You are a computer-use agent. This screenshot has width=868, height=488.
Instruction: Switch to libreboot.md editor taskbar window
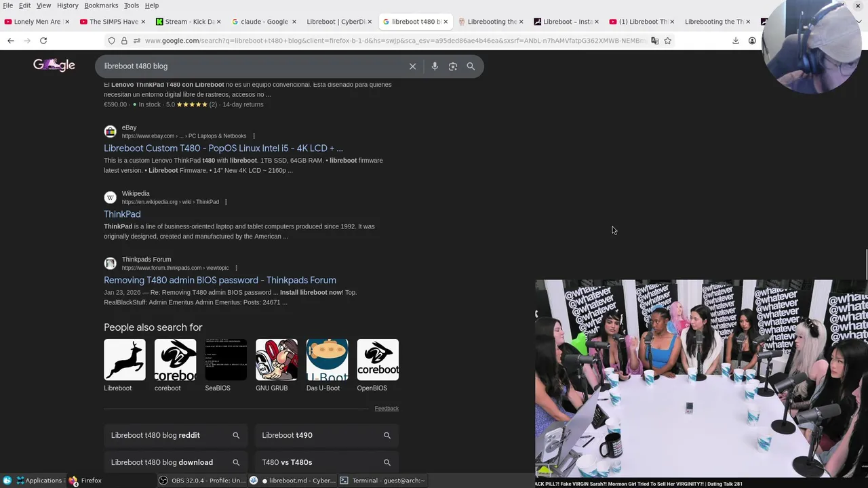pyautogui.click(x=293, y=481)
